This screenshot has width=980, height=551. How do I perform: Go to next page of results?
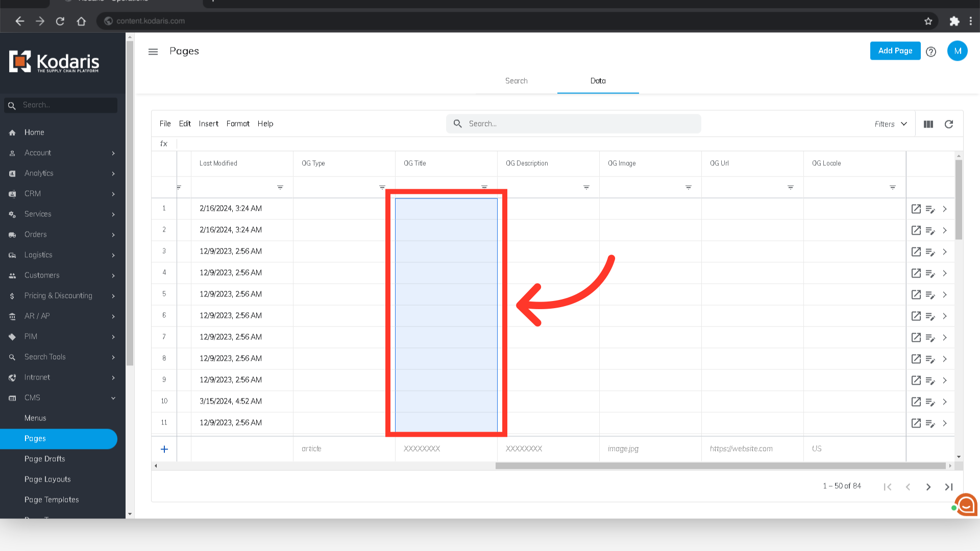928,487
